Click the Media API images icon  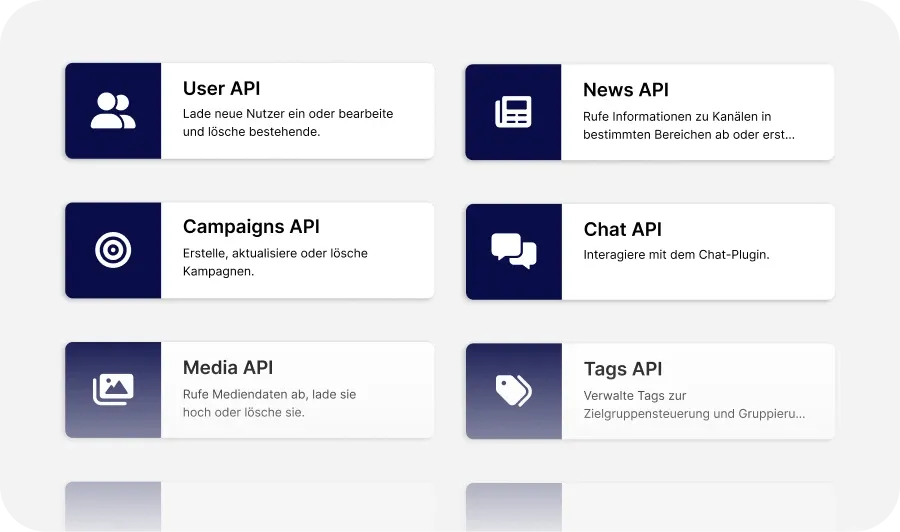point(113,389)
